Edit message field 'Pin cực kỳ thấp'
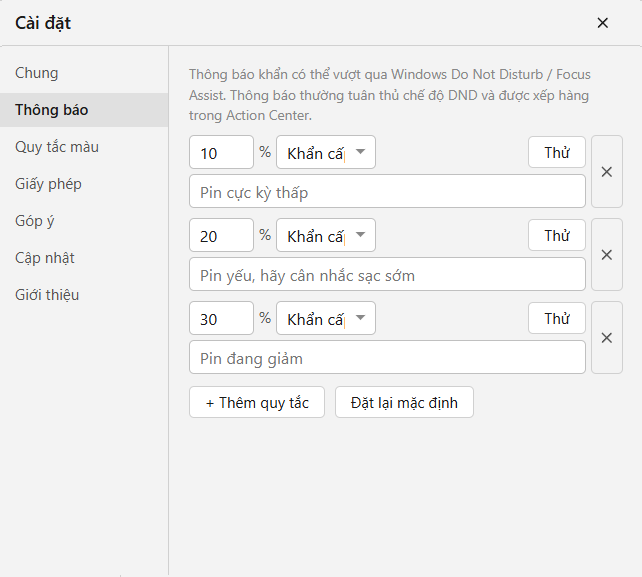642x577 pixels. pos(387,191)
